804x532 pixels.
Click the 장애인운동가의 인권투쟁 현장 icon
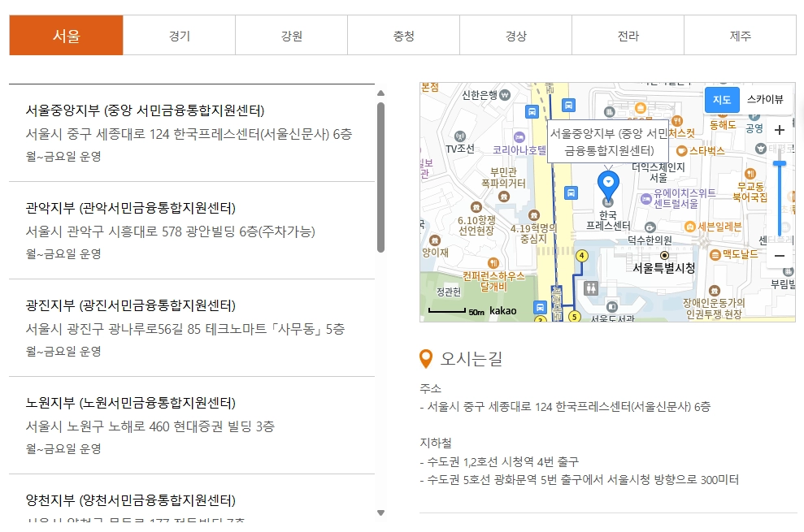[715, 291]
